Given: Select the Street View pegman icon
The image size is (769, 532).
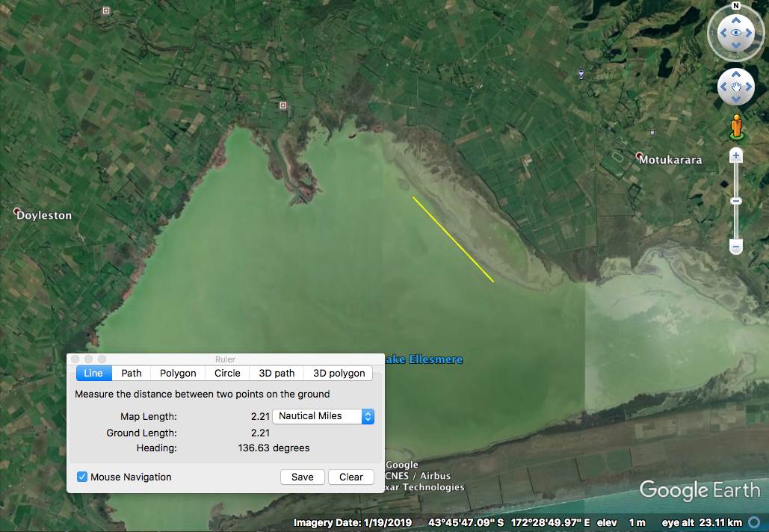Looking at the screenshot, I should pos(736,126).
